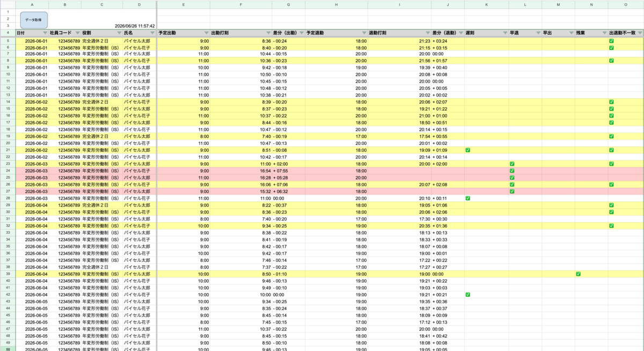
Task: Select the 出退勤不一致 header cell
Action: click(626, 33)
